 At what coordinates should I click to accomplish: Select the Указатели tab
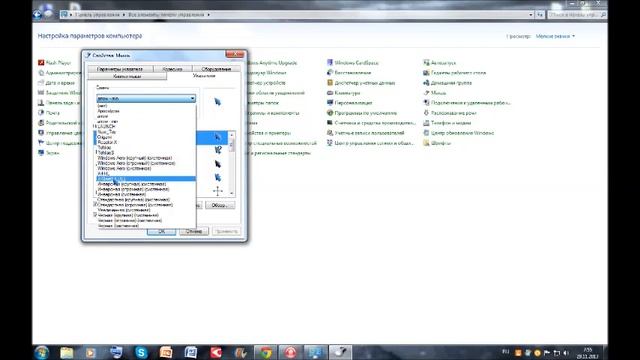(x=204, y=76)
